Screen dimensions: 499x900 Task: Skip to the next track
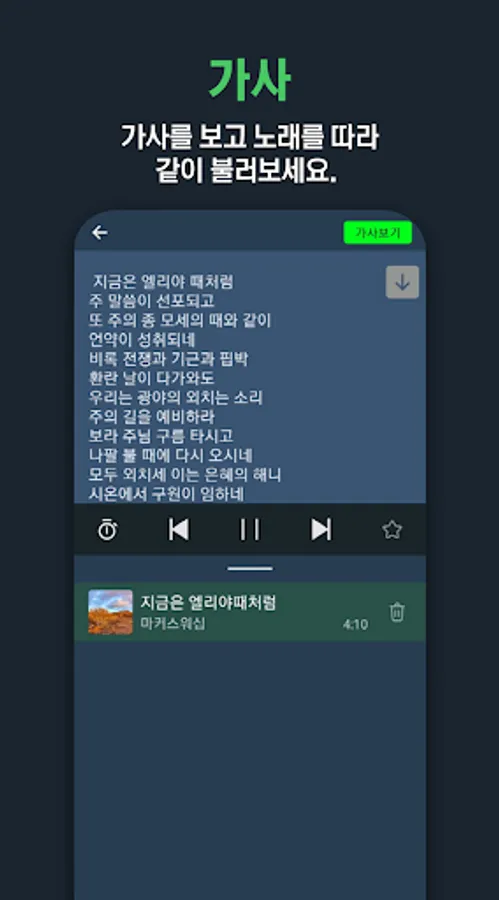point(321,529)
